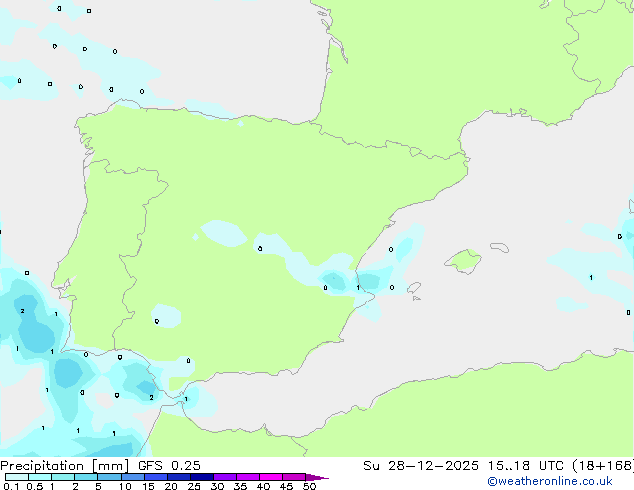Click the 'Precipitation [mm]' title text
This screenshot has width=634, height=490.
pos(65,466)
